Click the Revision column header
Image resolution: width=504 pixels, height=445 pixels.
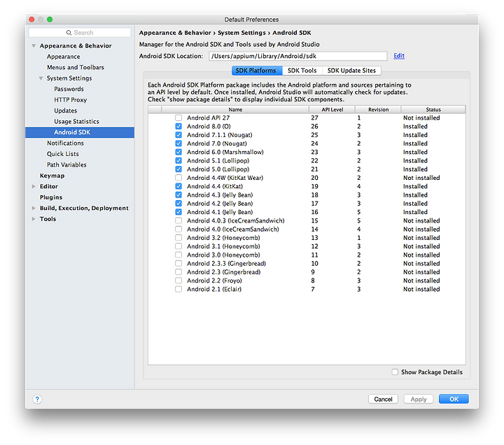[x=378, y=110]
